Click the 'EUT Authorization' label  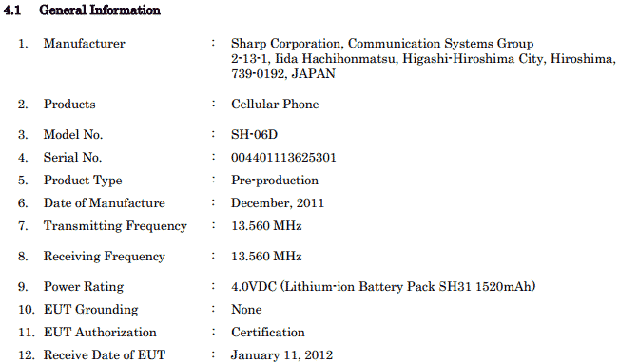click(x=100, y=332)
